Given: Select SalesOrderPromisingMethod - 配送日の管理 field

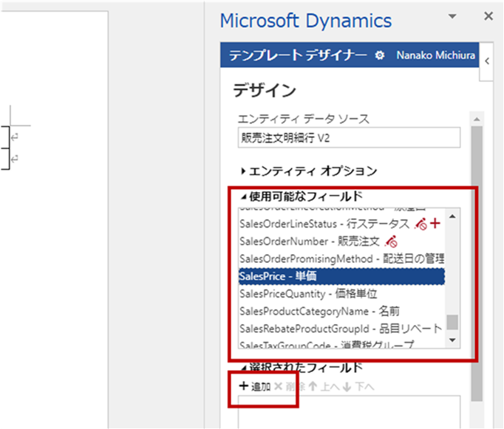Looking at the screenshot, I should 341,259.
